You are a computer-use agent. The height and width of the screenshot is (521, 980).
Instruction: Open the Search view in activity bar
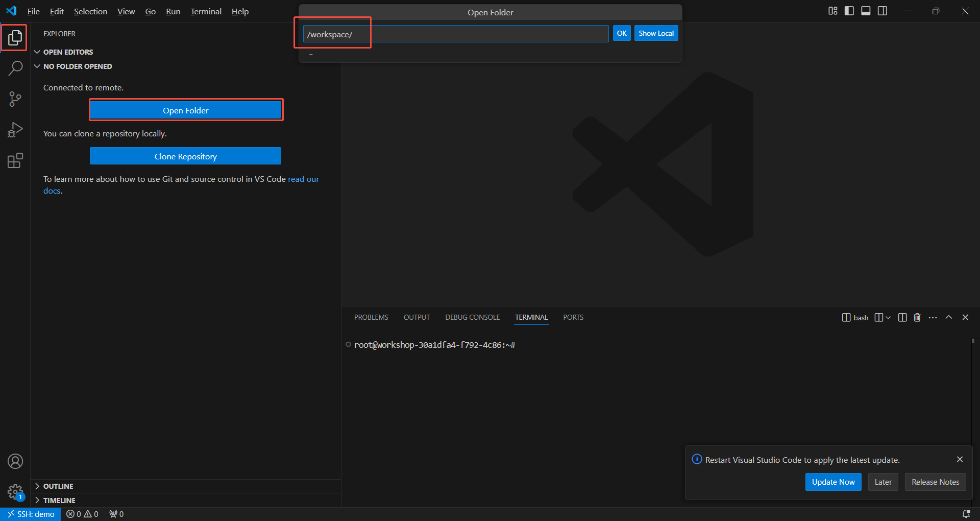15,68
